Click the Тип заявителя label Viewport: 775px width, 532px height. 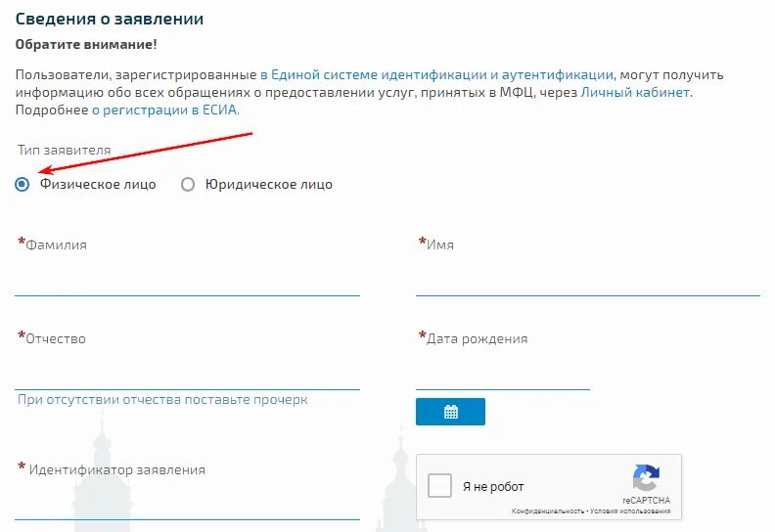(65, 151)
